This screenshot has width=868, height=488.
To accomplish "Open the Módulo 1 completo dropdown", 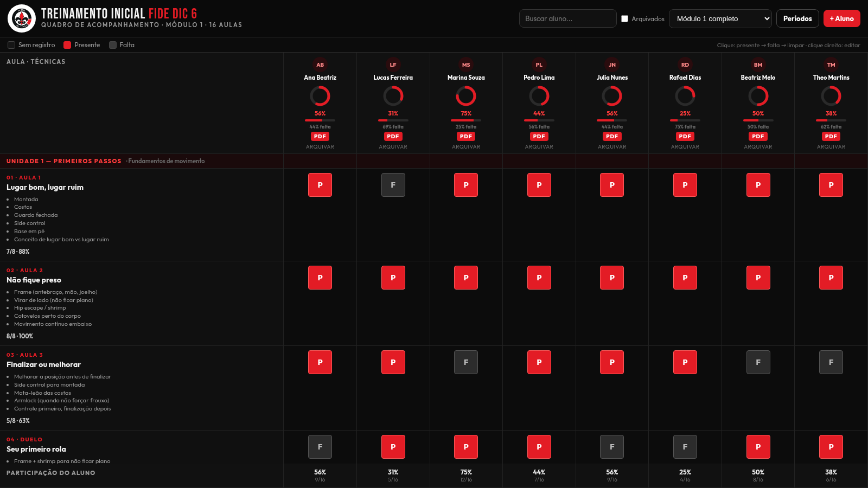I will pos(720,18).
